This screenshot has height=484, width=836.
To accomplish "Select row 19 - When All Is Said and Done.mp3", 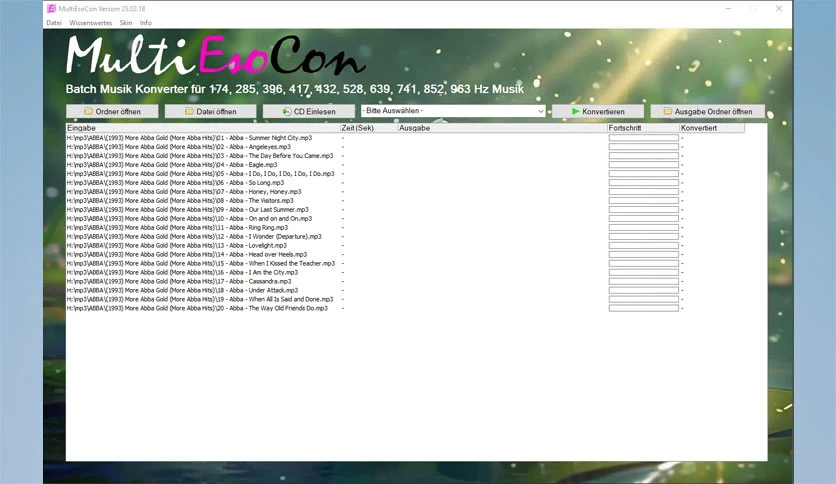I will pos(200,299).
